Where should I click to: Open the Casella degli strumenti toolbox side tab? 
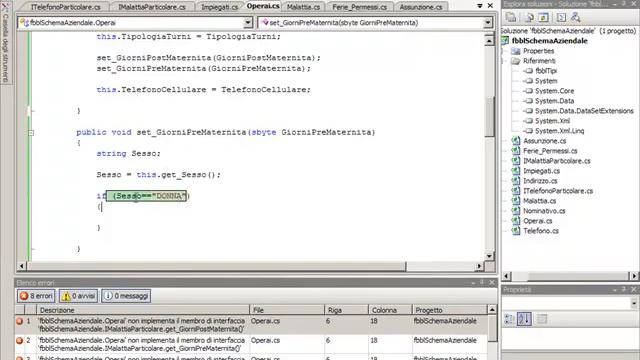coord(5,42)
